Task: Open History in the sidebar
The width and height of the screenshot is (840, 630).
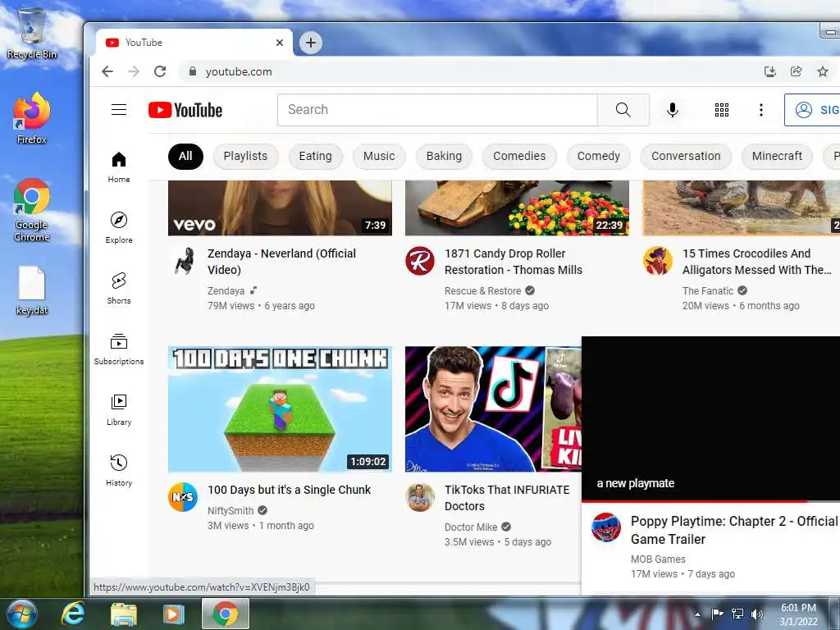Action: click(x=119, y=470)
